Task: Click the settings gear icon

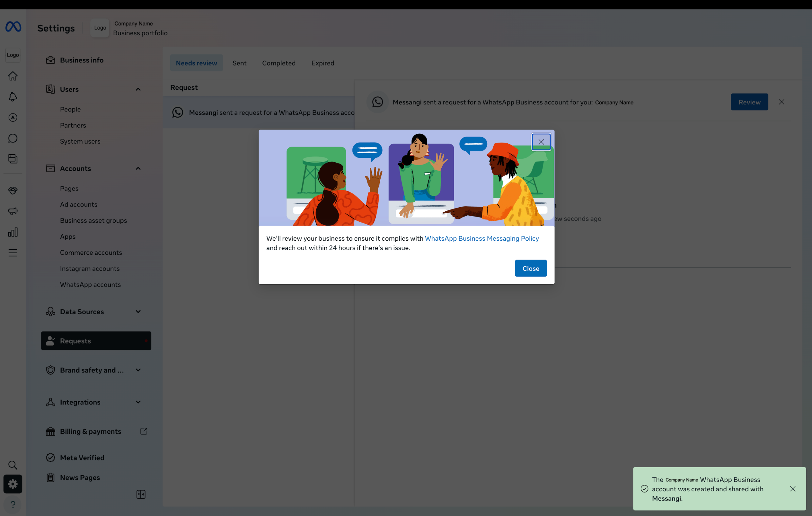Action: click(x=13, y=484)
